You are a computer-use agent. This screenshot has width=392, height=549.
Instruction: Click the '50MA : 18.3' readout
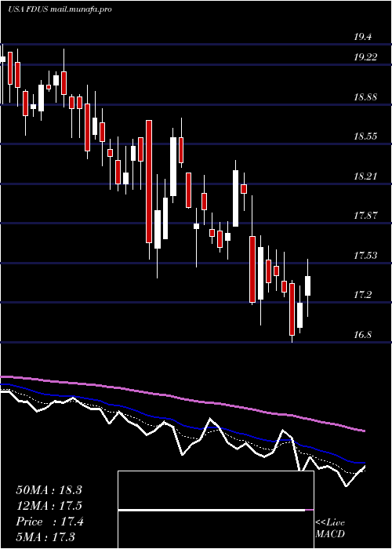49,490
